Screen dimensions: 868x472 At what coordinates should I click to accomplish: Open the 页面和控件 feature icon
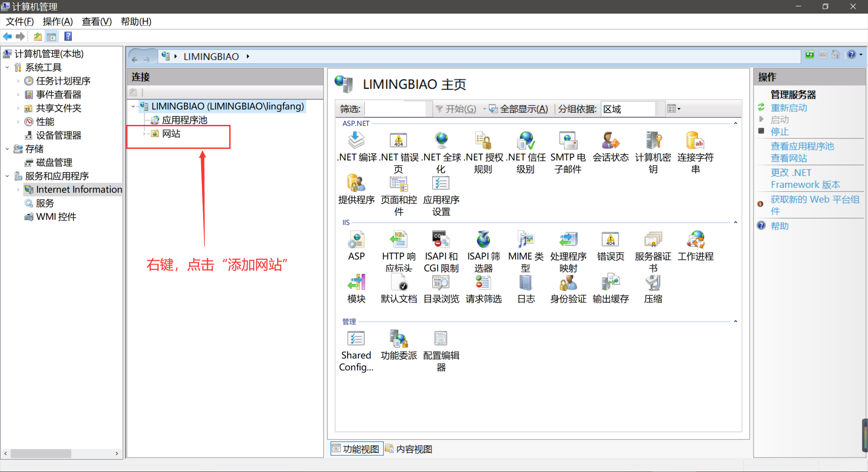398,183
